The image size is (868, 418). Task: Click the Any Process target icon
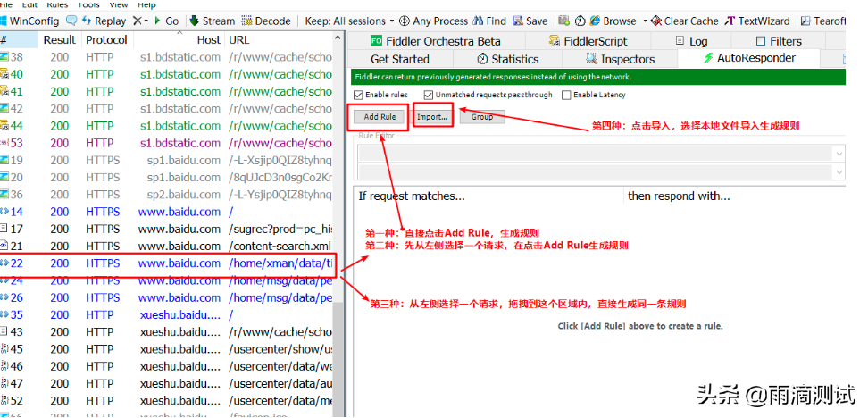coord(405,21)
